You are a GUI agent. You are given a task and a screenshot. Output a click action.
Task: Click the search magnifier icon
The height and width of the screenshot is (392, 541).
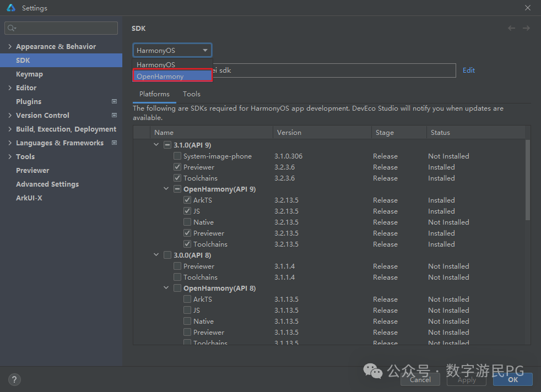point(12,28)
